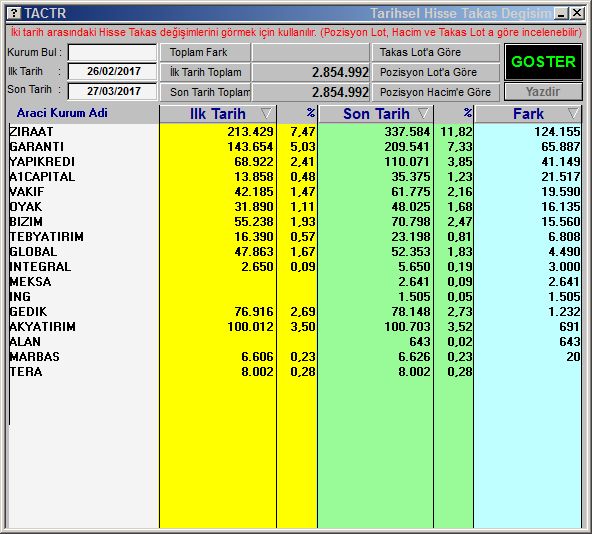The image size is (592, 534).
Task: Select the ALAN row name
Action: click(x=25, y=341)
